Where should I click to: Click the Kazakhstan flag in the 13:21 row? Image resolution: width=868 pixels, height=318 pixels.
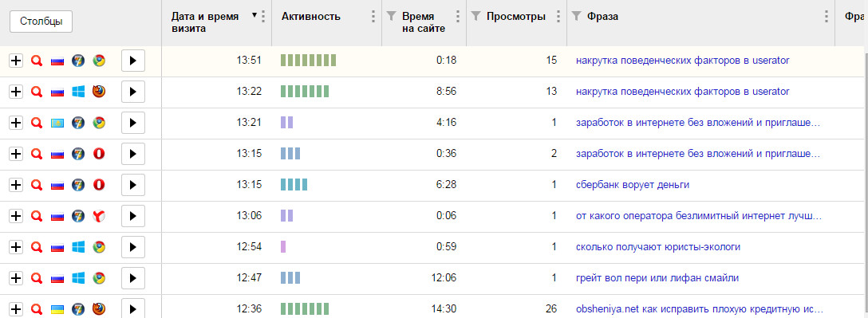[57, 124]
